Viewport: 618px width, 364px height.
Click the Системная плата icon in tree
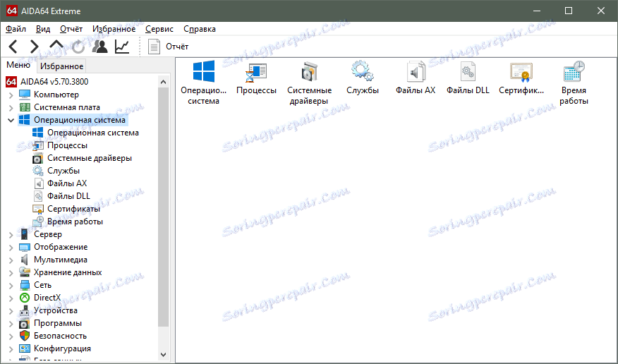(x=25, y=107)
